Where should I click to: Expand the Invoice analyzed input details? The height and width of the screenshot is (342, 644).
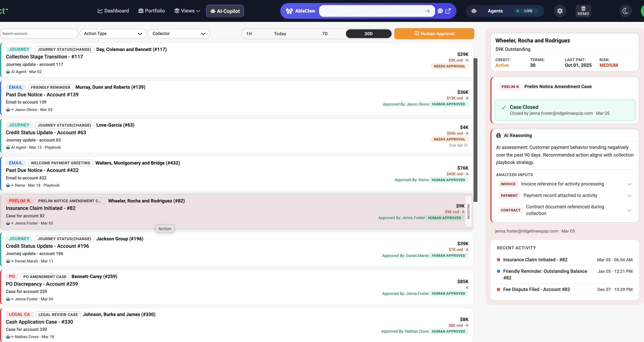tap(630, 184)
